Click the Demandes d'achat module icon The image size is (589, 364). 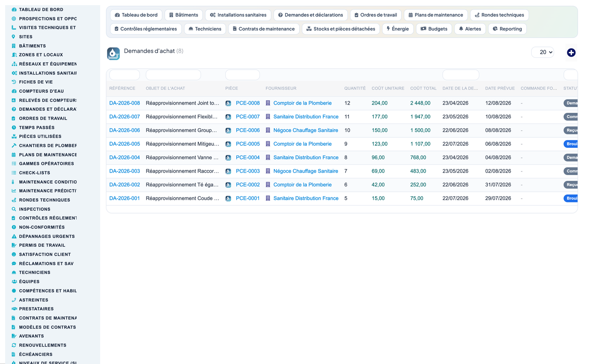pos(113,53)
